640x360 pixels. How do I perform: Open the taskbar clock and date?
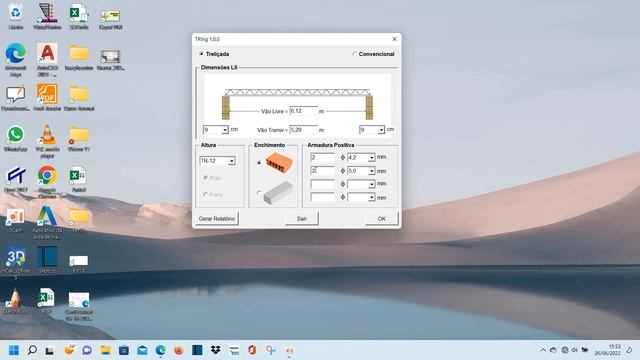[x=607, y=350]
